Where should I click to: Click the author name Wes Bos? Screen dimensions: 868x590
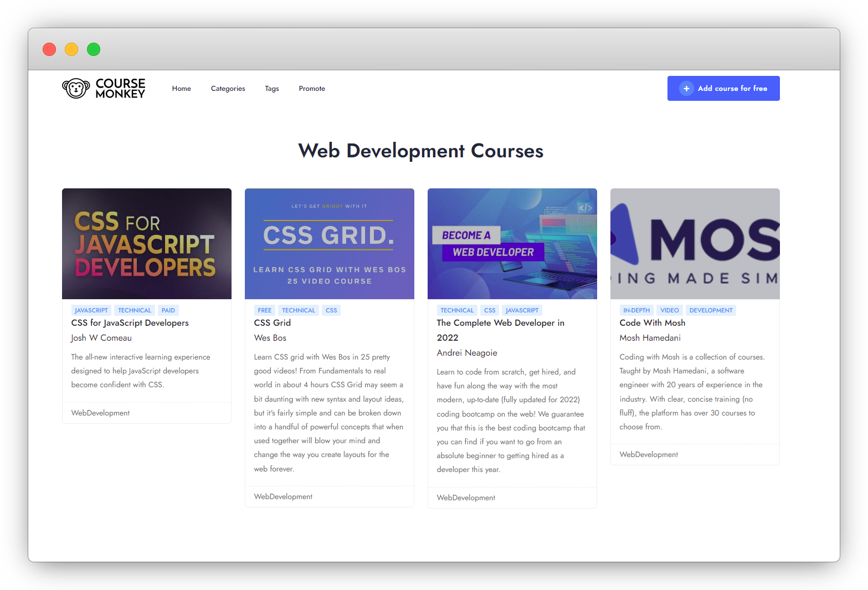pyautogui.click(x=270, y=338)
